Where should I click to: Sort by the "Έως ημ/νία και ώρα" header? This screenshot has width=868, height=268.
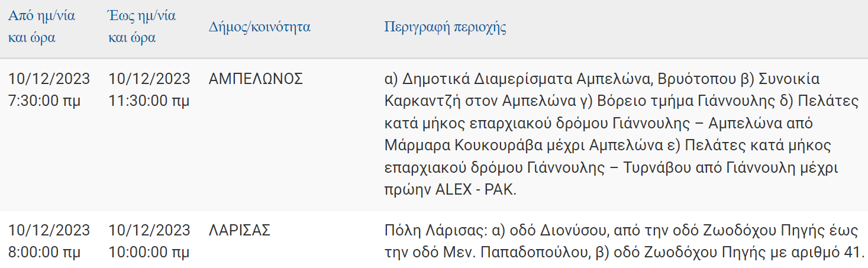142,27
